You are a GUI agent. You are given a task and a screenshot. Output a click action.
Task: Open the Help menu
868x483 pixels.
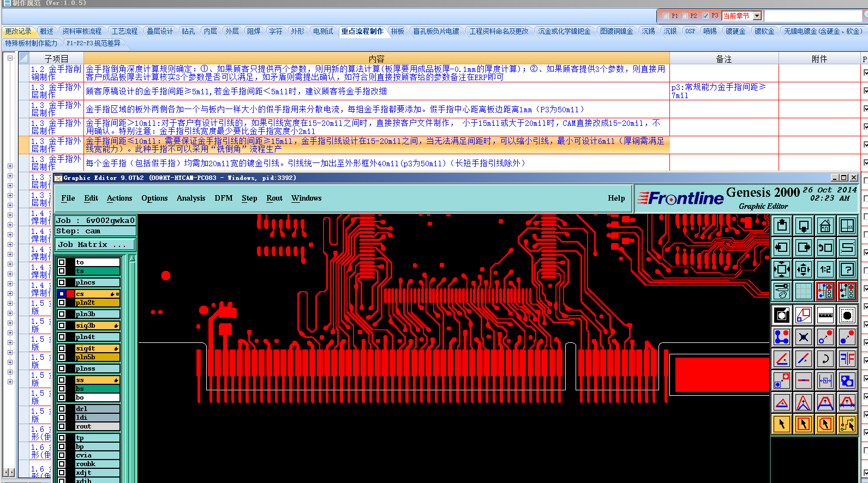(616, 198)
